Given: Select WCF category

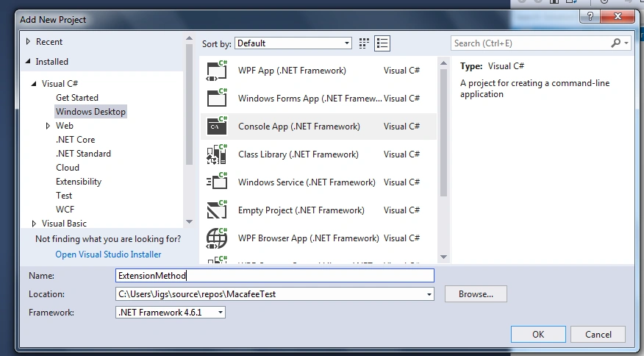Looking at the screenshot, I should 65,210.
